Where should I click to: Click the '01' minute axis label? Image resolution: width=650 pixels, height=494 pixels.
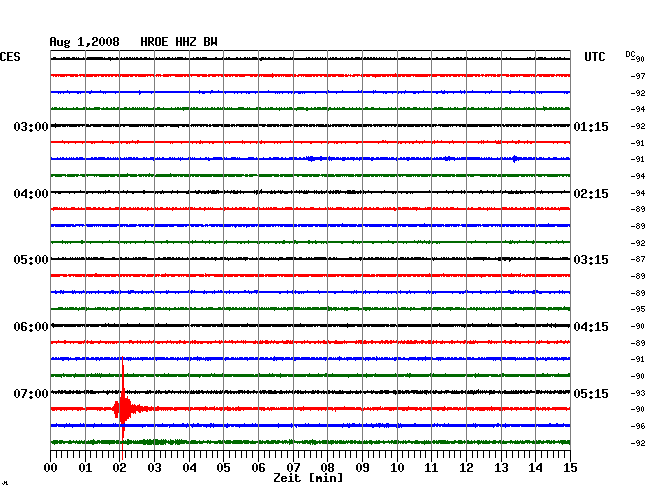tap(85, 467)
